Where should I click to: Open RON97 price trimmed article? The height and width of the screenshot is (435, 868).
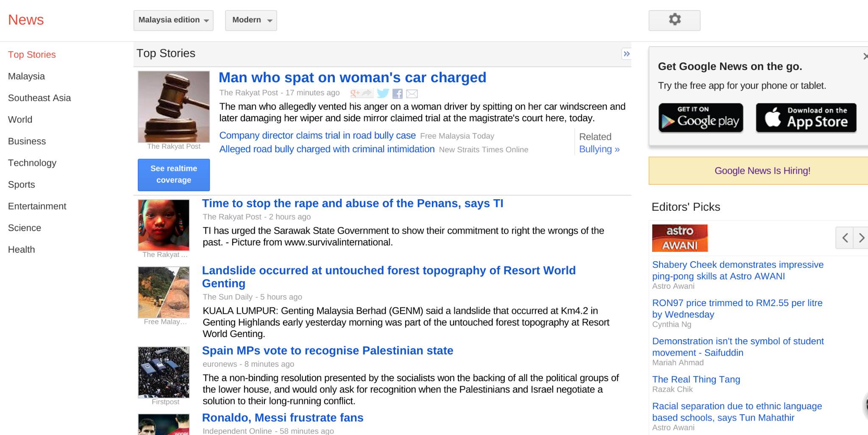pos(737,309)
